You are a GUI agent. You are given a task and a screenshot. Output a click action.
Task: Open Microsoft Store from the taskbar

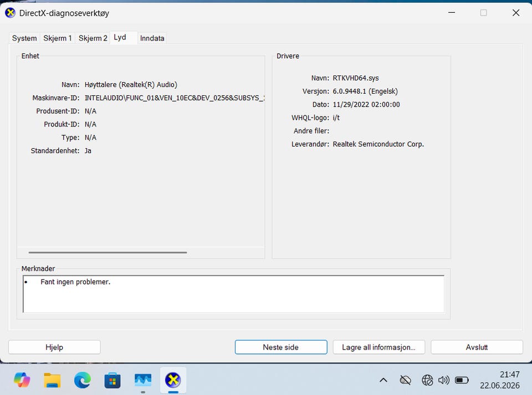[x=112, y=379]
